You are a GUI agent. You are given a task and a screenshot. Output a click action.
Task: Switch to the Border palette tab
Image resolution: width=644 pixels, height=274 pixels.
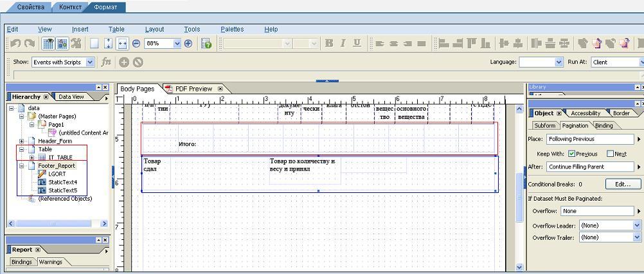pyautogui.click(x=621, y=113)
